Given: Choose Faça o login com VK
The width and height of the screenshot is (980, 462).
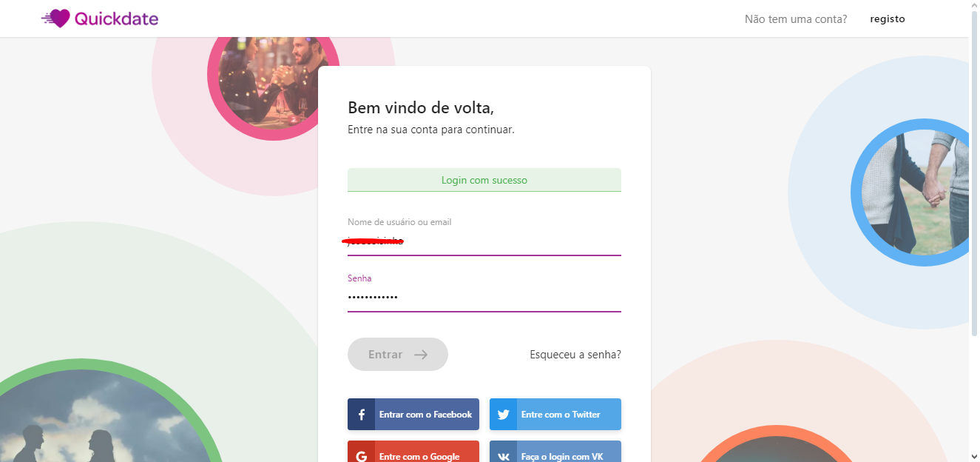Looking at the screenshot, I should [x=562, y=456].
